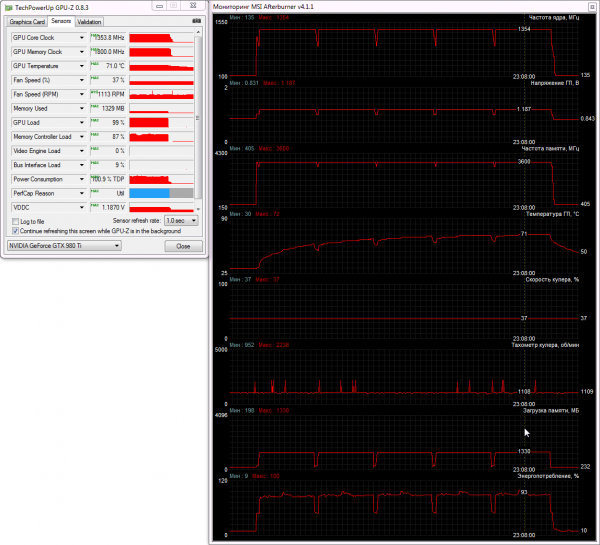Click the blue PerfCap Reason bar
Viewport: 600px width, 545px height.
(149, 193)
